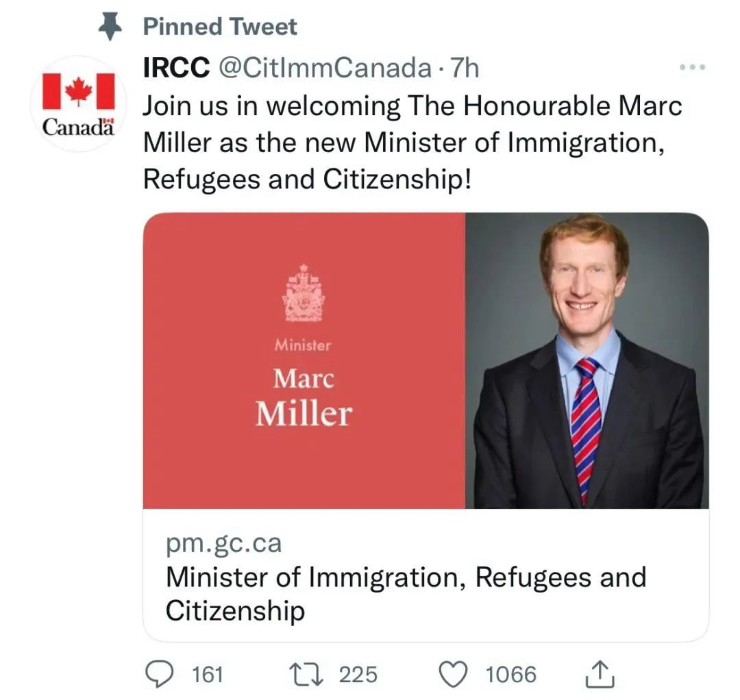Viewport: 740px width, 700px height.
Task: Open the @CitImmCanada handle link
Action: 323,67
